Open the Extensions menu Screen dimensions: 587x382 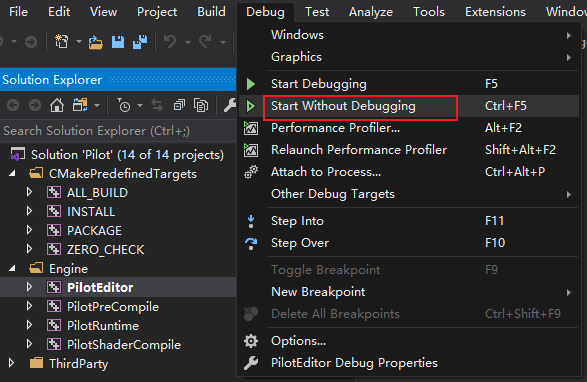tap(495, 12)
